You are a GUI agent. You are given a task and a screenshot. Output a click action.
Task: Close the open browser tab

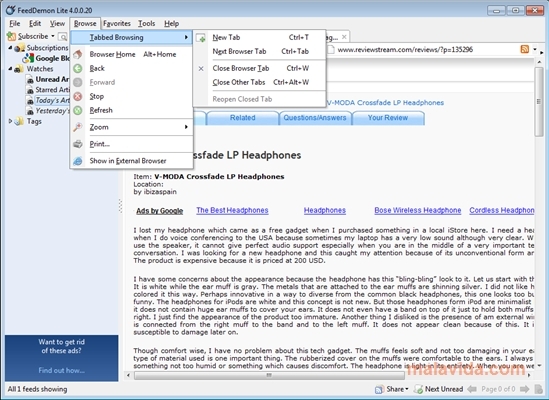point(344,36)
